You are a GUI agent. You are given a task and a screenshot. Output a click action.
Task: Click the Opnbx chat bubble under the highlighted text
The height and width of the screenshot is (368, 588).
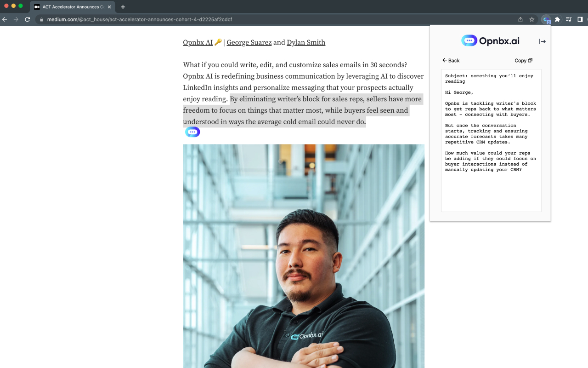(x=192, y=132)
